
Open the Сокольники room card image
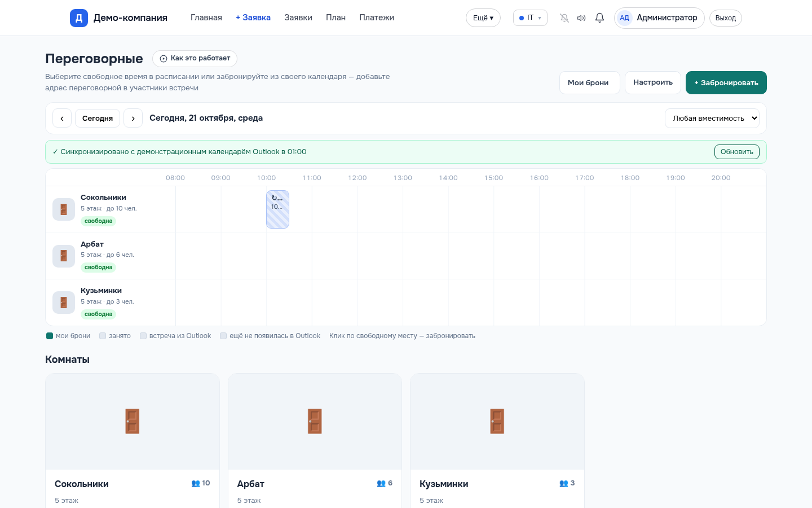pos(133,422)
